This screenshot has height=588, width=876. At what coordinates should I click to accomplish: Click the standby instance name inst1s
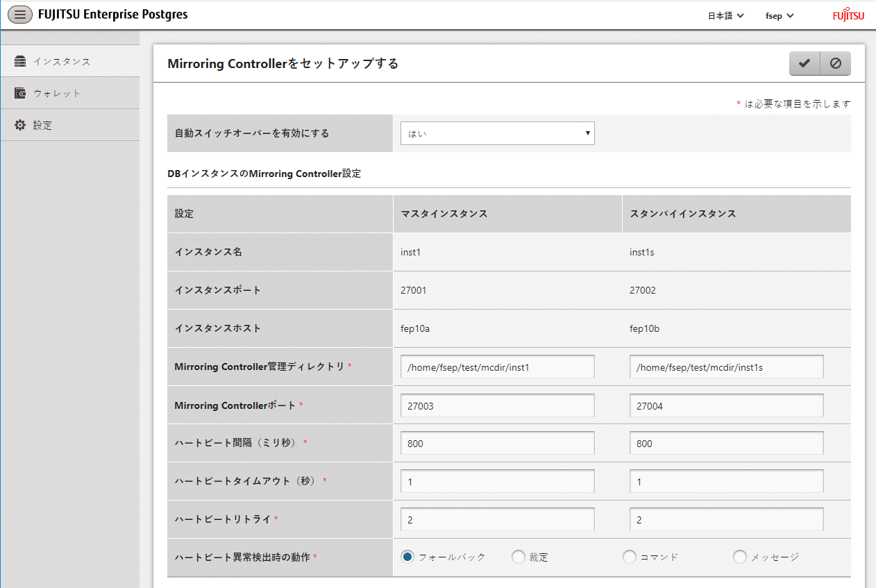642,252
